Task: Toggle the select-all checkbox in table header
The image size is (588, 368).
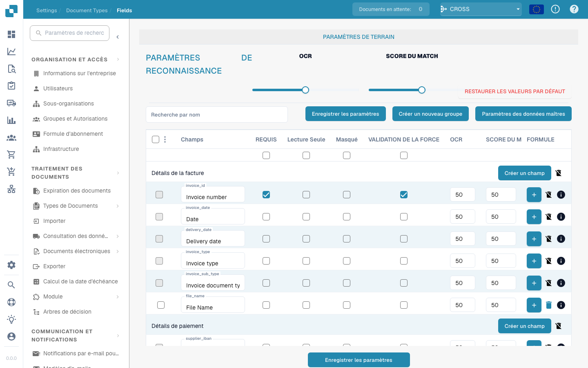Action: pyautogui.click(x=156, y=139)
